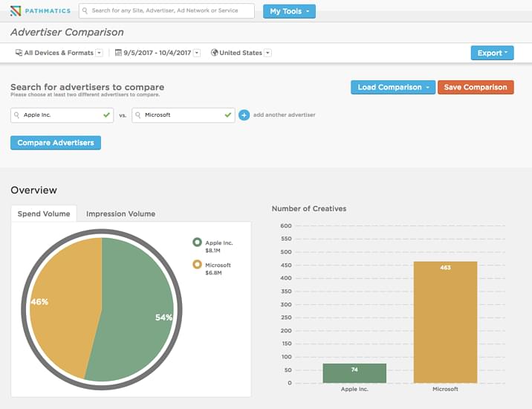Click the add another advertiser link

pos(285,115)
